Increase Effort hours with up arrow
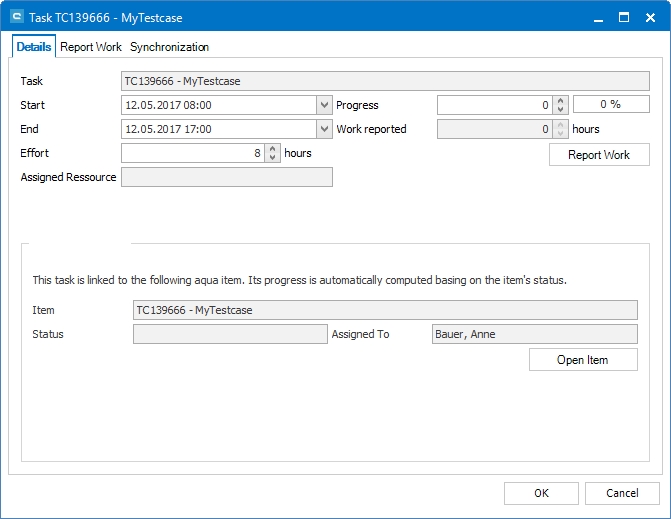 point(273,149)
